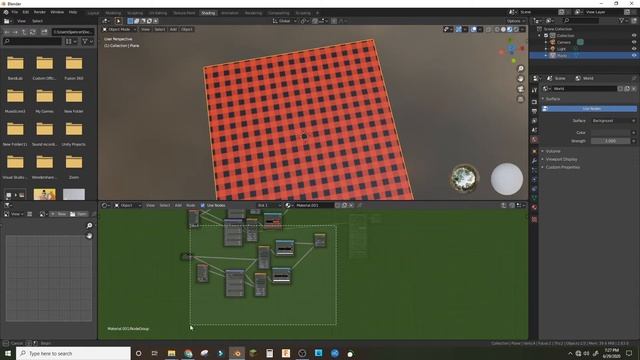Adjust the Strength value slider

(610, 141)
